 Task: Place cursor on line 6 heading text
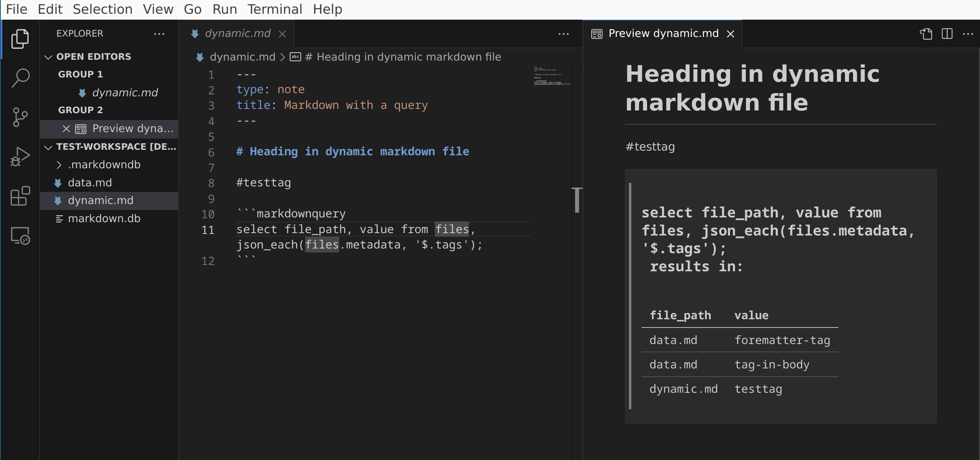353,152
